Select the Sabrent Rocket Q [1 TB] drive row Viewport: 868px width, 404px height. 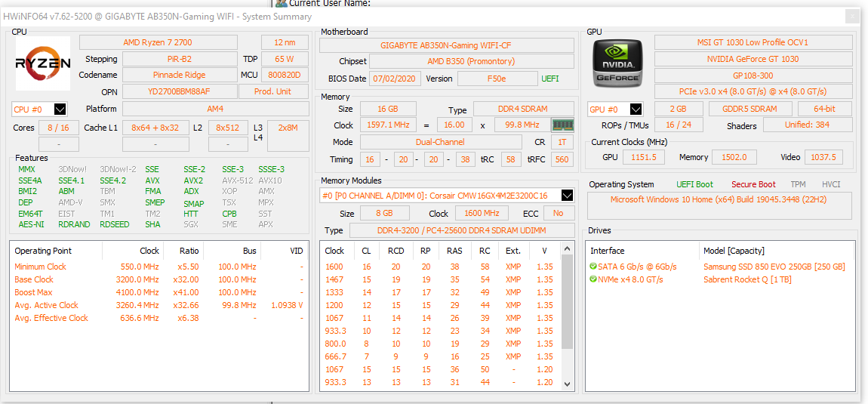pyautogui.click(x=719, y=279)
